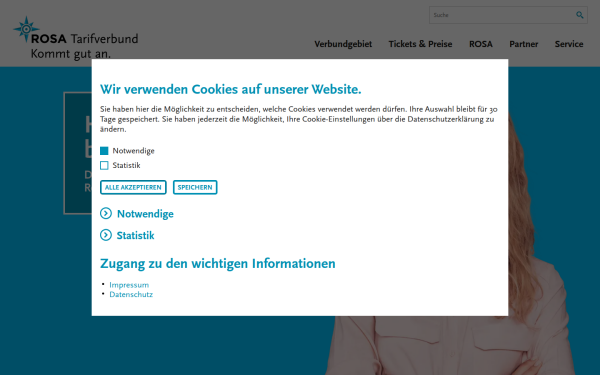The image size is (600, 375).
Task: Expand the Notwendige section arrow icon
Action: (106, 213)
